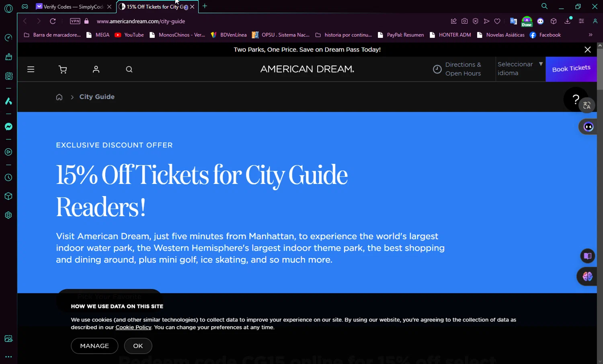Open PayPal: Resumen bookmark

tap(401, 35)
